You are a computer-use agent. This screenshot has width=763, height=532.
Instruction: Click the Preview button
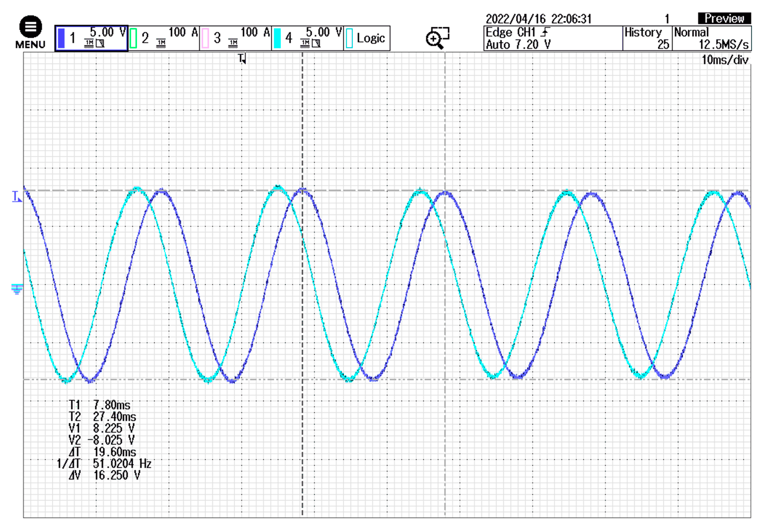coord(724,18)
